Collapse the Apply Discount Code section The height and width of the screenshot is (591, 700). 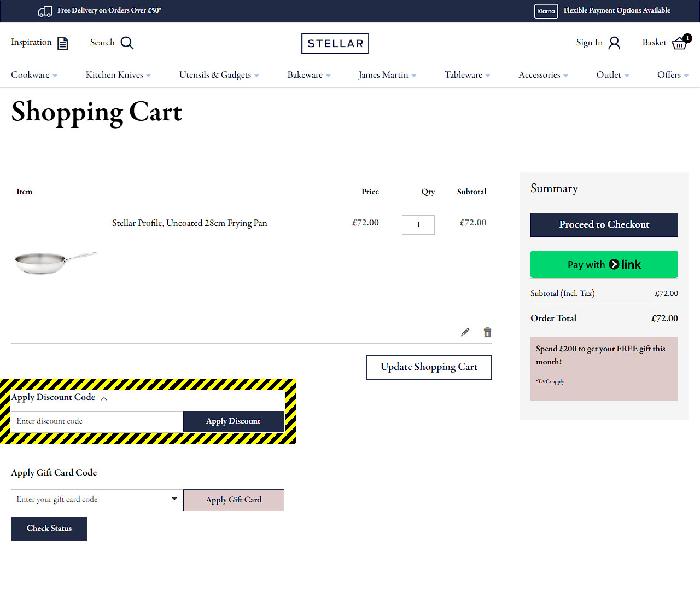coord(104,398)
